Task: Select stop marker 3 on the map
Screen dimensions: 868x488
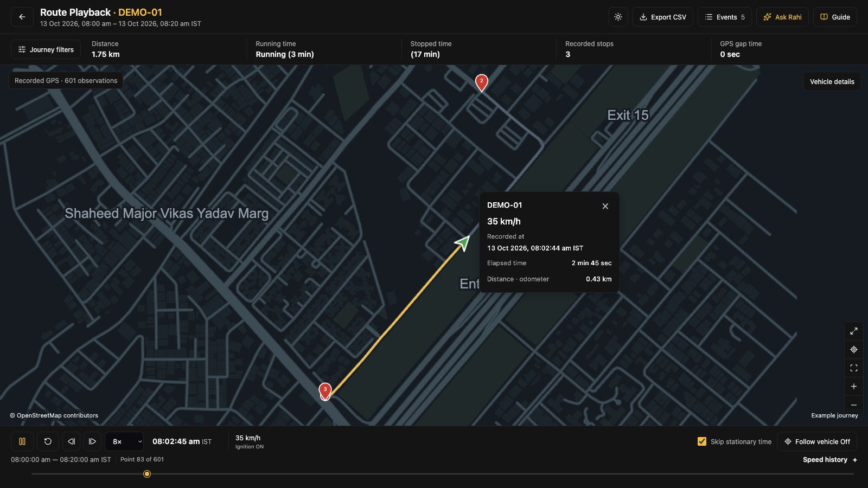Action: (x=325, y=391)
